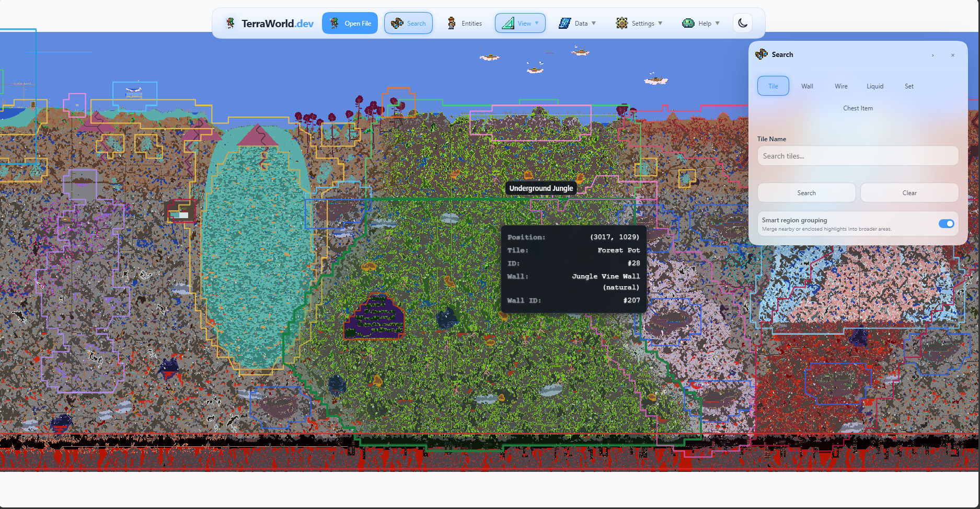Open the Help dropdown menu
Screen dimensions: 980x509
[701, 23]
